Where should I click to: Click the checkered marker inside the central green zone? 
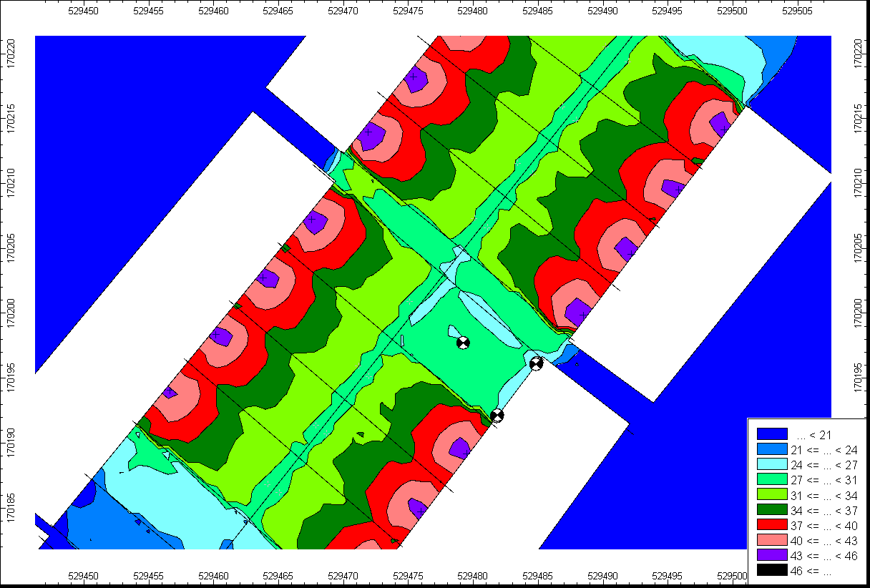pyautogui.click(x=463, y=343)
